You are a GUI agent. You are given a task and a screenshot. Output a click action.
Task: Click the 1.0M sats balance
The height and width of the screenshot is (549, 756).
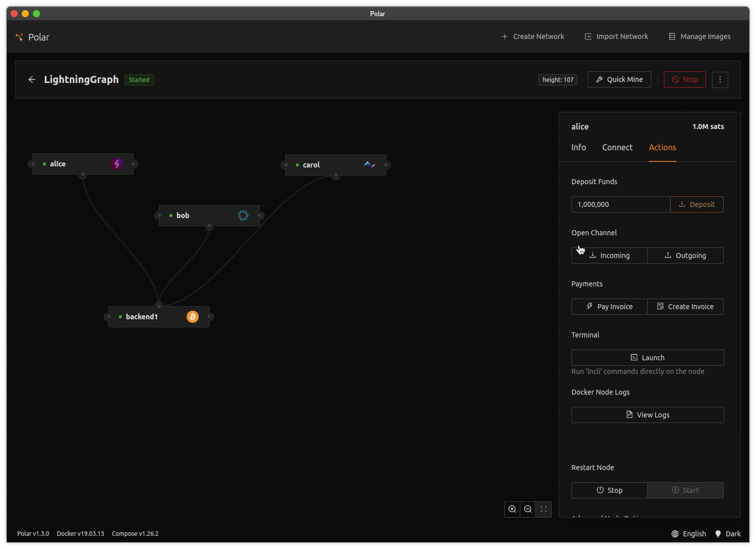[708, 126]
